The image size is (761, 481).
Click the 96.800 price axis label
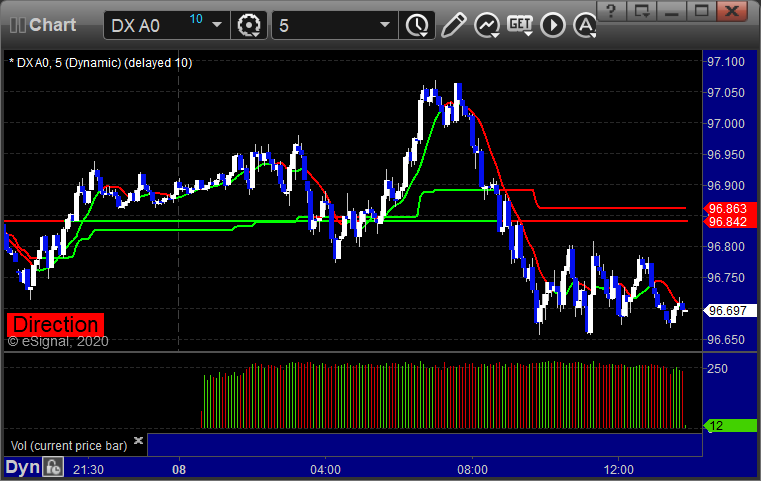[726, 247]
